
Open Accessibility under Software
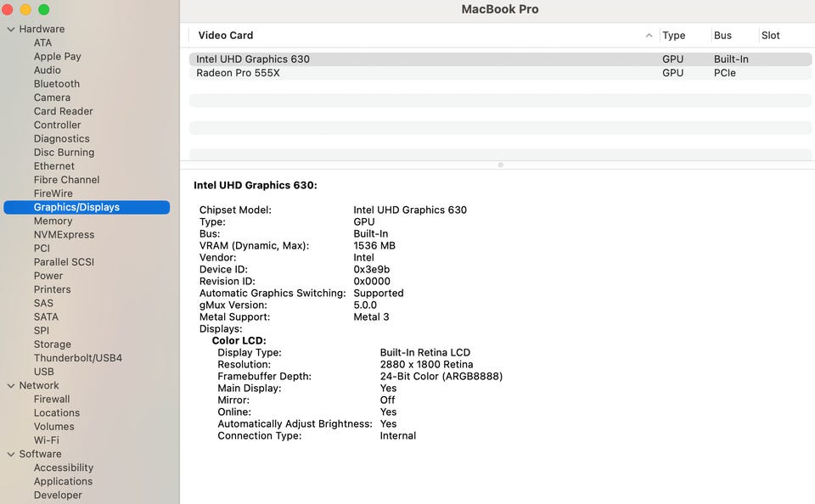[x=64, y=468]
